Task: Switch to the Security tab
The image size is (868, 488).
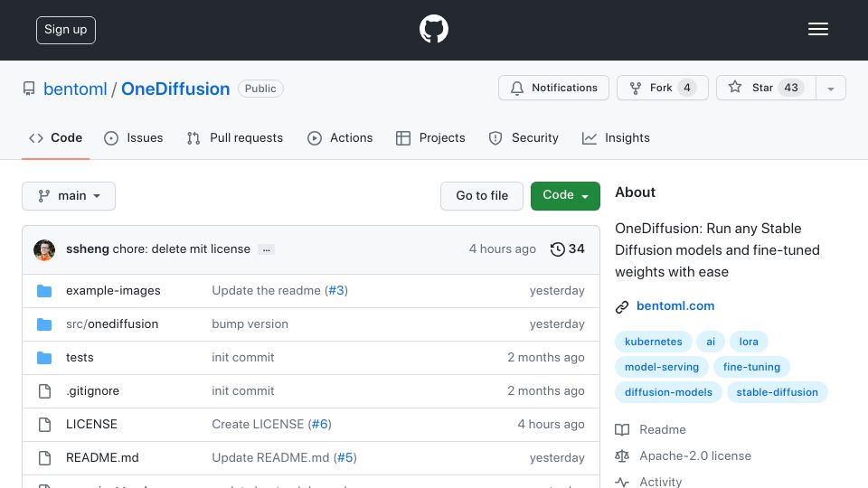Action: pyautogui.click(x=524, y=137)
